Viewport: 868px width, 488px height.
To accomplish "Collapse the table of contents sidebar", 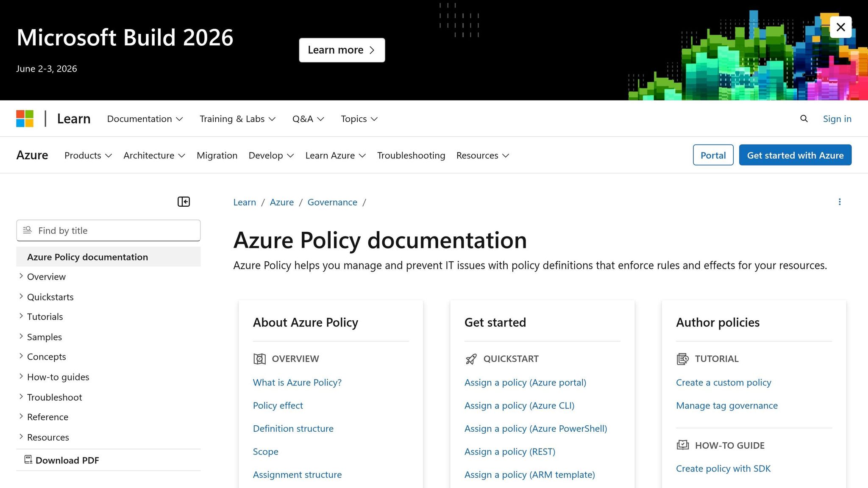I will tap(184, 202).
